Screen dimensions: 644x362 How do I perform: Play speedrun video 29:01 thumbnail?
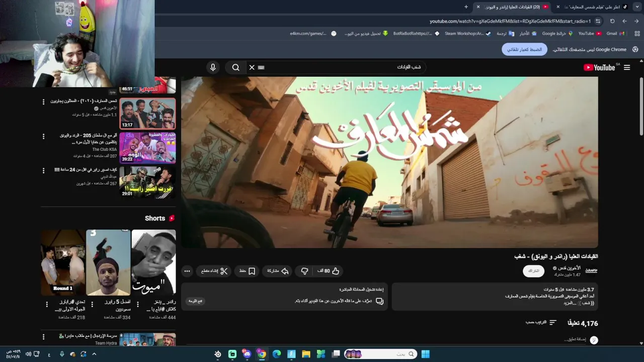click(147, 182)
